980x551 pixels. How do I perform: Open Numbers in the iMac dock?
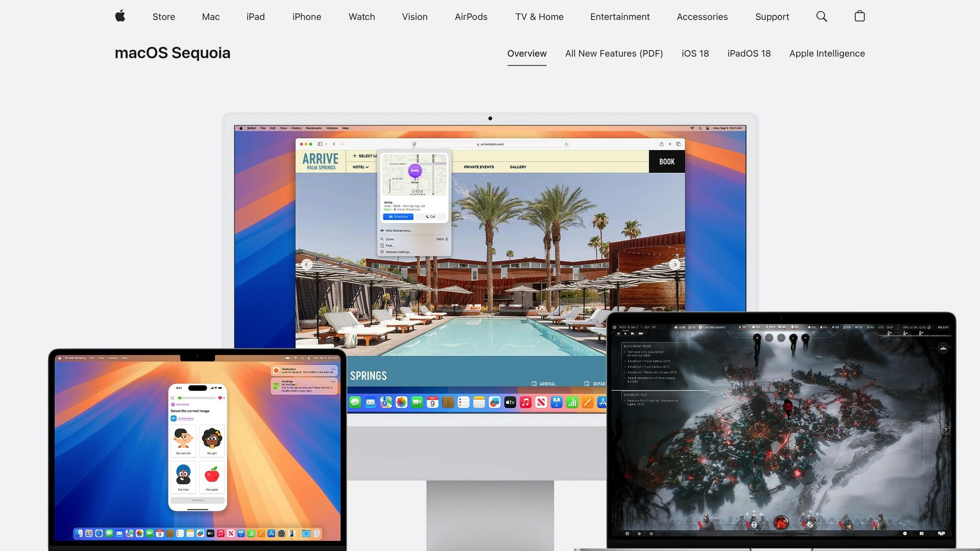point(572,402)
